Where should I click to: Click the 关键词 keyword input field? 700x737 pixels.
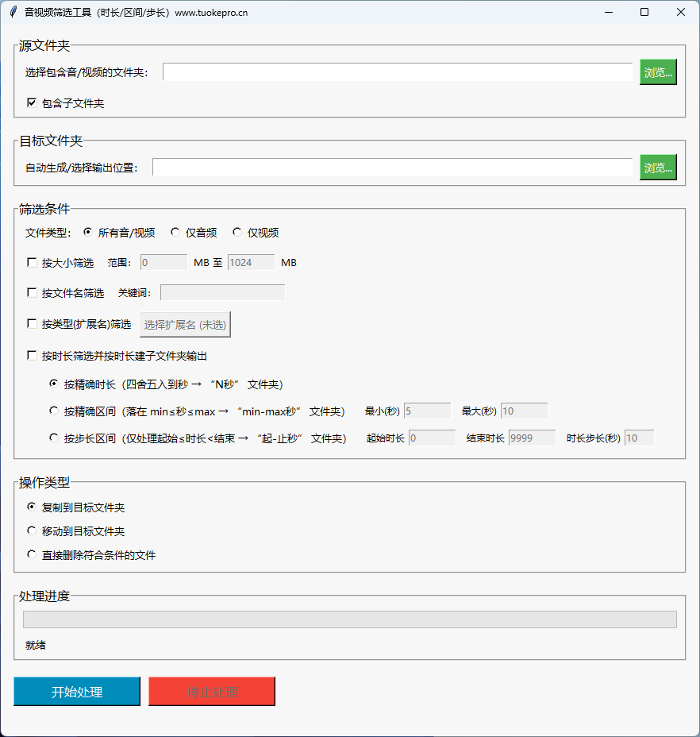pos(222,292)
